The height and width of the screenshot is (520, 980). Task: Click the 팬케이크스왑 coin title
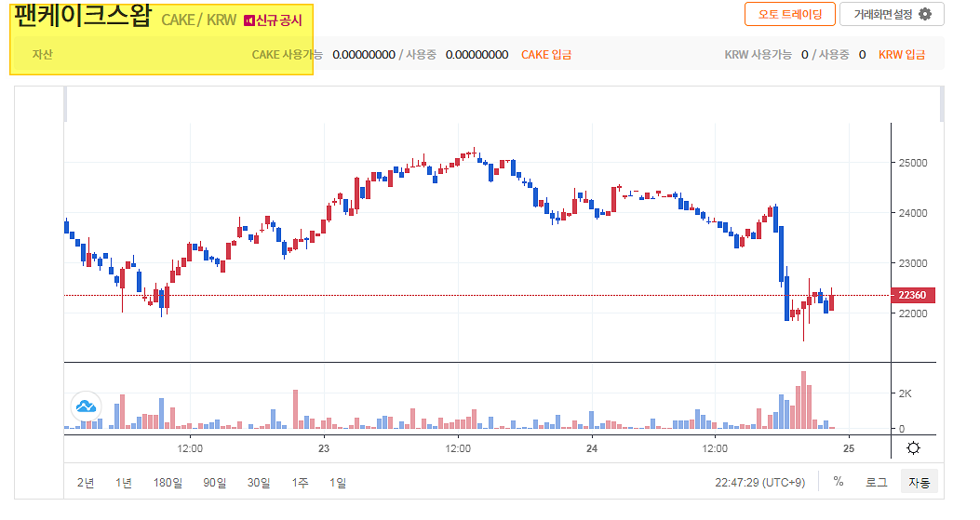tap(83, 16)
